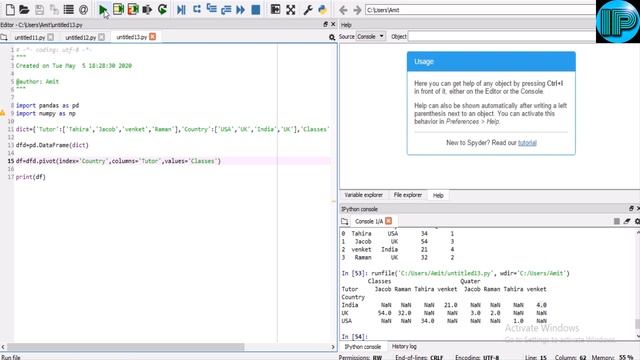This screenshot has height=360, width=640.
Task: Close the Console 1/A tab
Action: click(389, 221)
